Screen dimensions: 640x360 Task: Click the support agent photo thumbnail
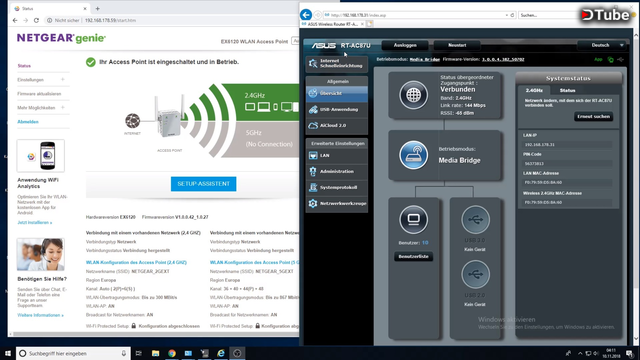40,254
